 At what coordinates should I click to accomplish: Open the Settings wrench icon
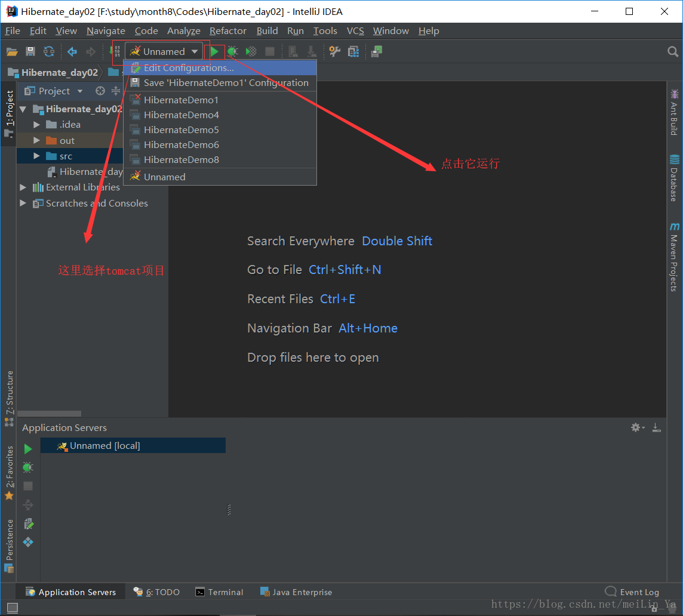(334, 52)
